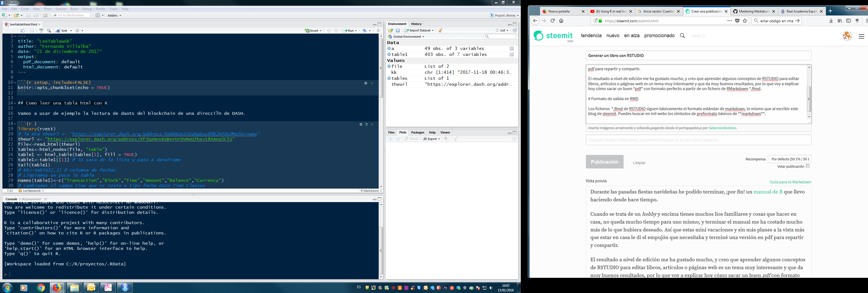Save workspace icon in Environment pane
The height and width of the screenshot is (293, 868).
pyautogui.click(x=398, y=30)
